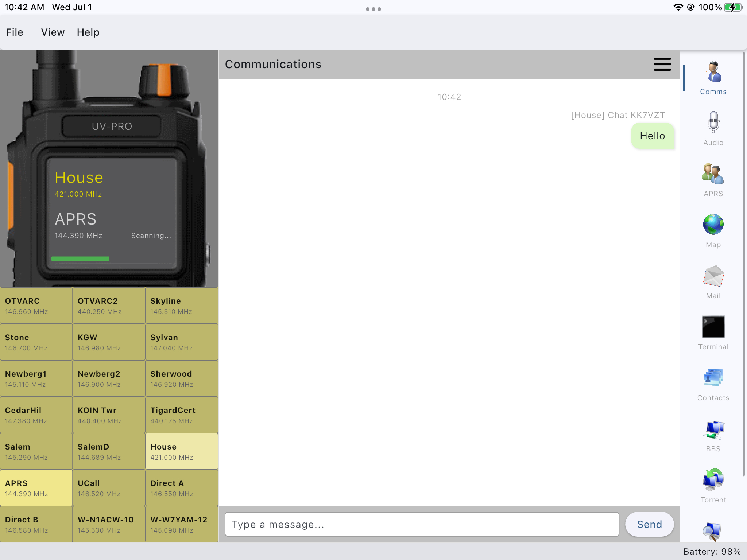Select the Newberg2 channel

109,378
